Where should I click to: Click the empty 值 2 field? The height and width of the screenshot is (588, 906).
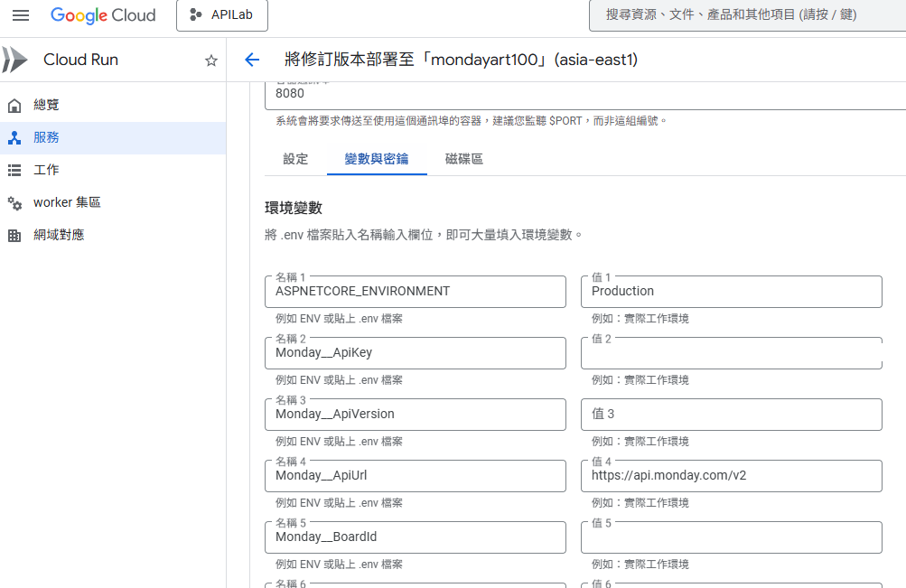click(x=731, y=353)
